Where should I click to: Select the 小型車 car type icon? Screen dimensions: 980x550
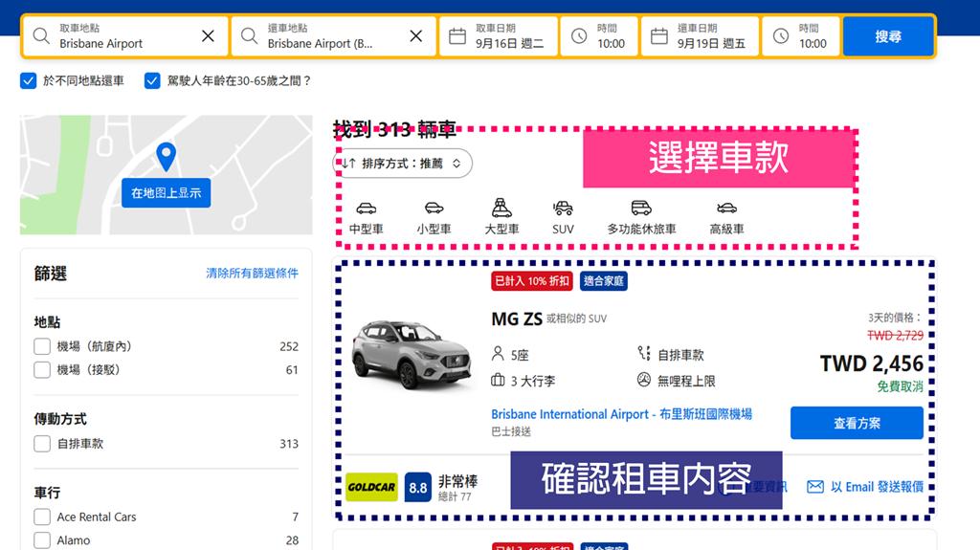coord(434,209)
